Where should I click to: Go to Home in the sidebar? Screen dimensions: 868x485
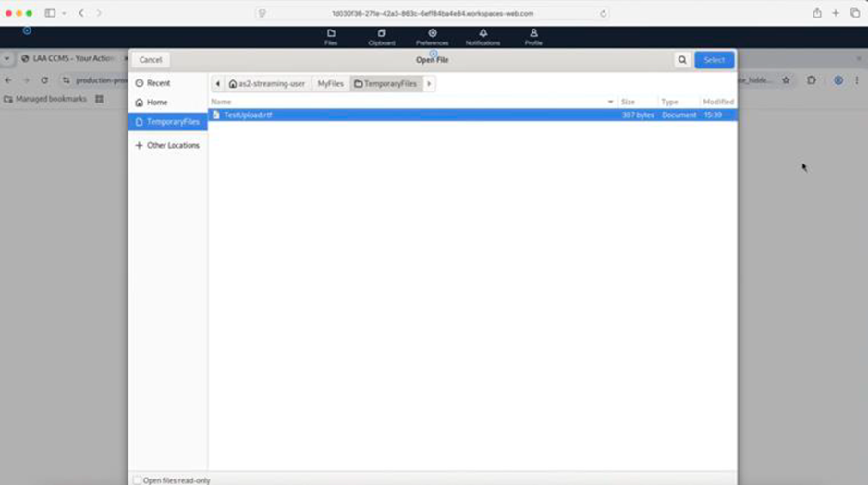pos(156,103)
